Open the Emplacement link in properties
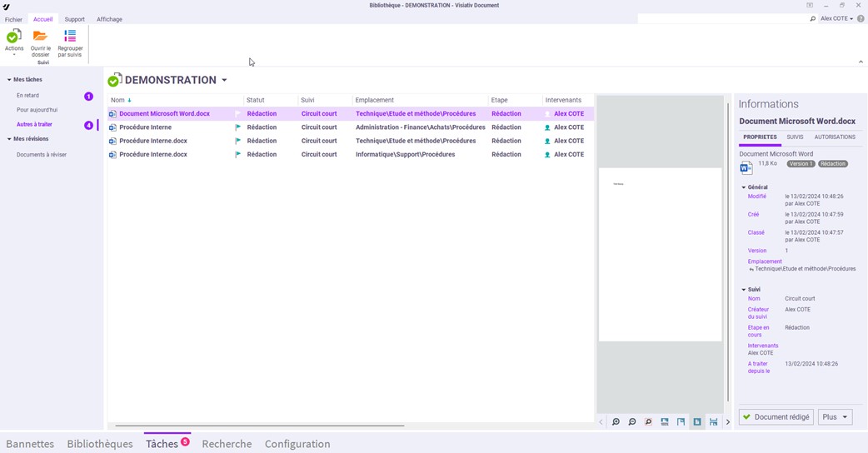Image resolution: width=868 pixels, height=453 pixels. click(x=764, y=261)
